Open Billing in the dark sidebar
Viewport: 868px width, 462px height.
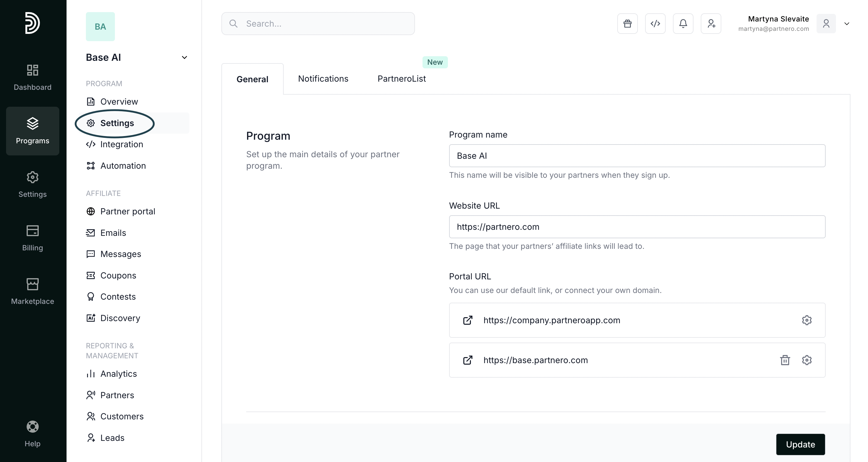(x=32, y=238)
